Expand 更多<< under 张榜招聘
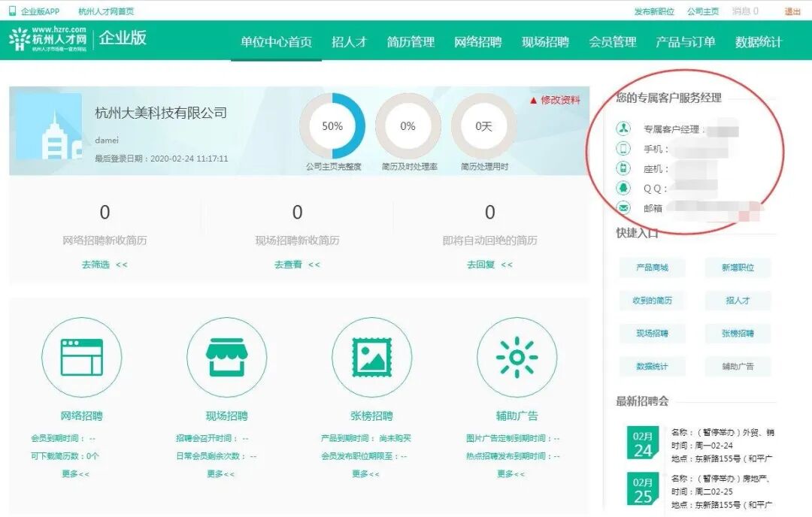The image size is (812, 517). (365, 473)
